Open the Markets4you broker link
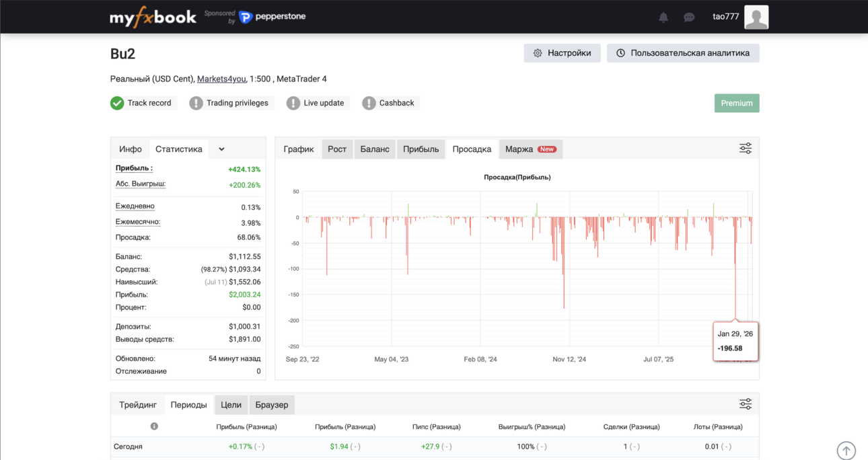Viewport: 868px width, 460px height. [221, 79]
